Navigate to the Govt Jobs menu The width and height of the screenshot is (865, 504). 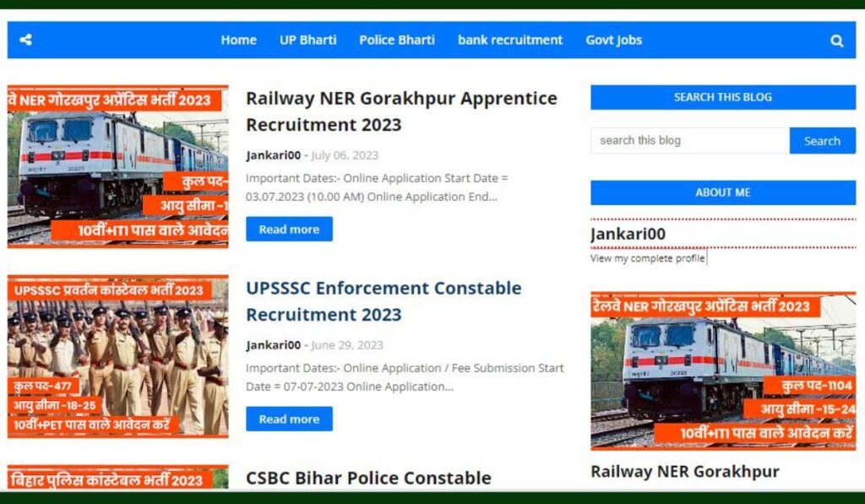click(x=613, y=40)
